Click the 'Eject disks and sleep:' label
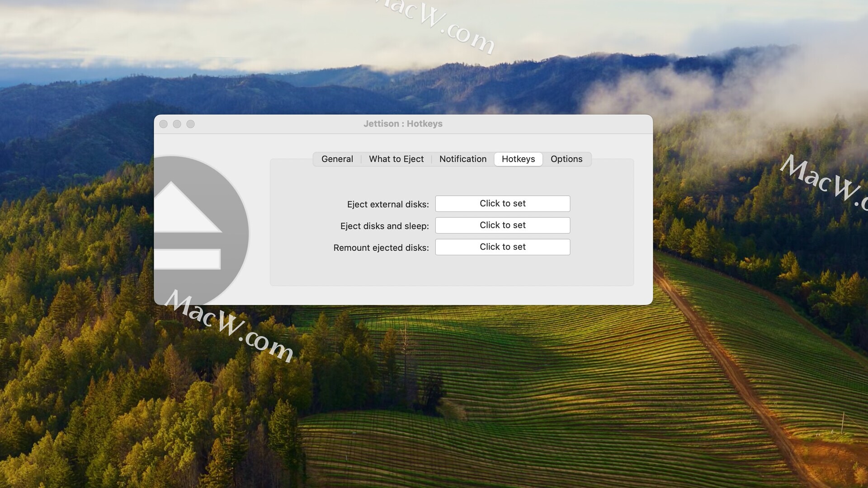The width and height of the screenshot is (868, 488). [384, 226]
